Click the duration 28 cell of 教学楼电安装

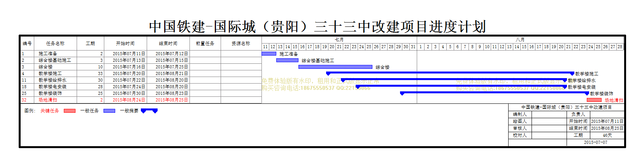(x=90, y=87)
